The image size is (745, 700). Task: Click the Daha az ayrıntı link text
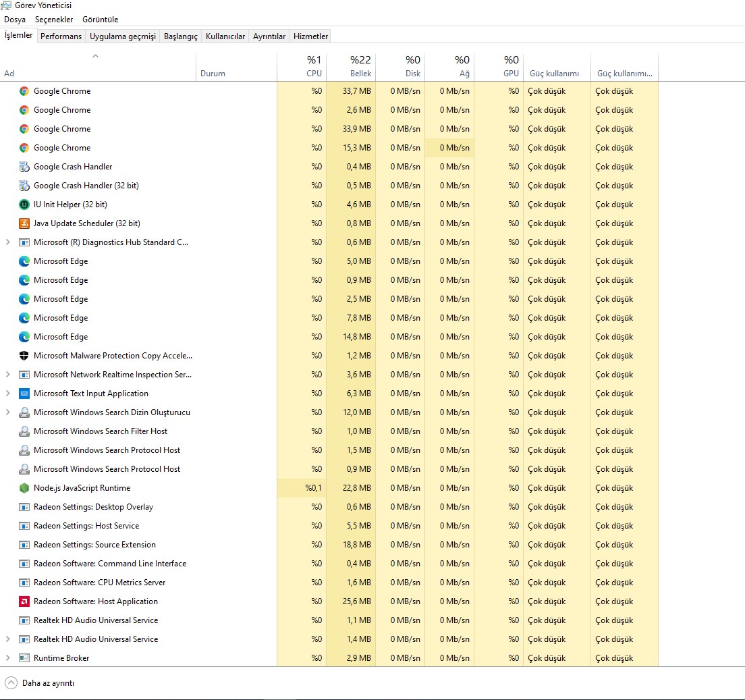(48, 683)
